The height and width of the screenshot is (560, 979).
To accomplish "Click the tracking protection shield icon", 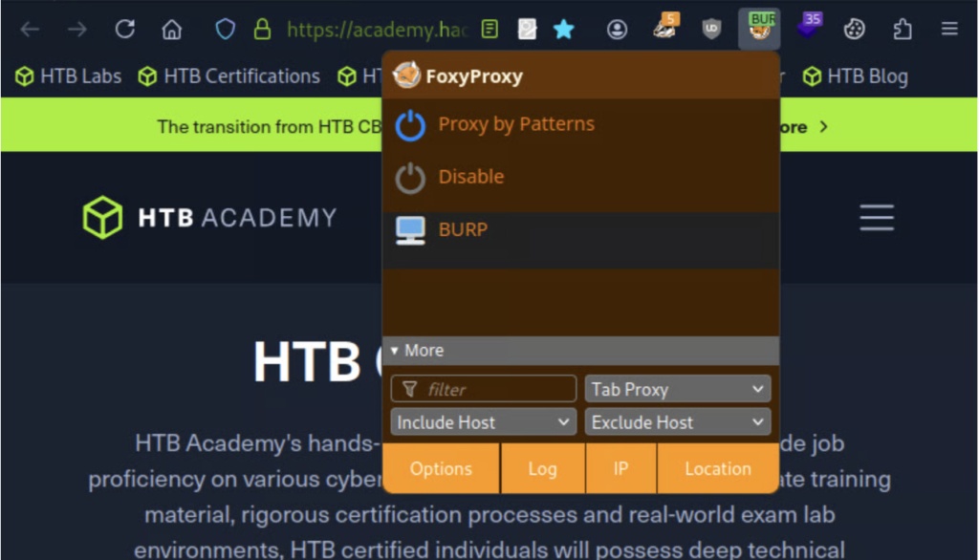I will pos(226,30).
